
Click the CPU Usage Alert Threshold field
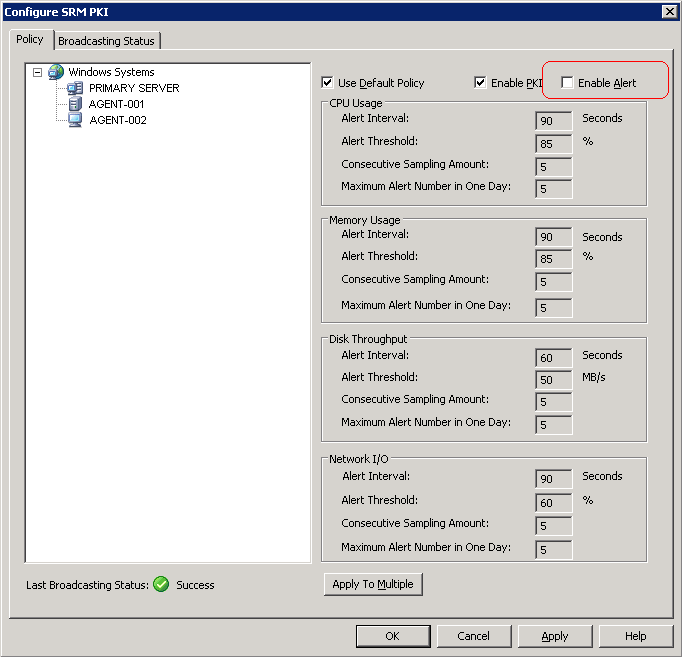click(x=554, y=143)
